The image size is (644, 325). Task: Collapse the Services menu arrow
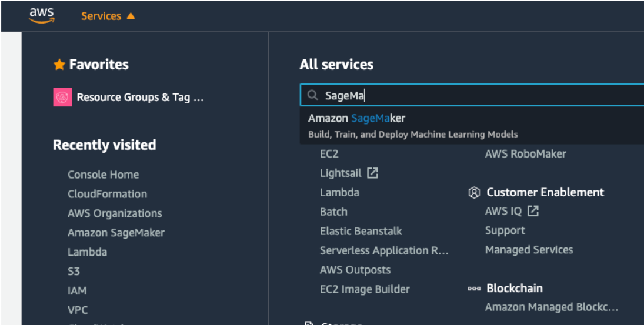(131, 16)
